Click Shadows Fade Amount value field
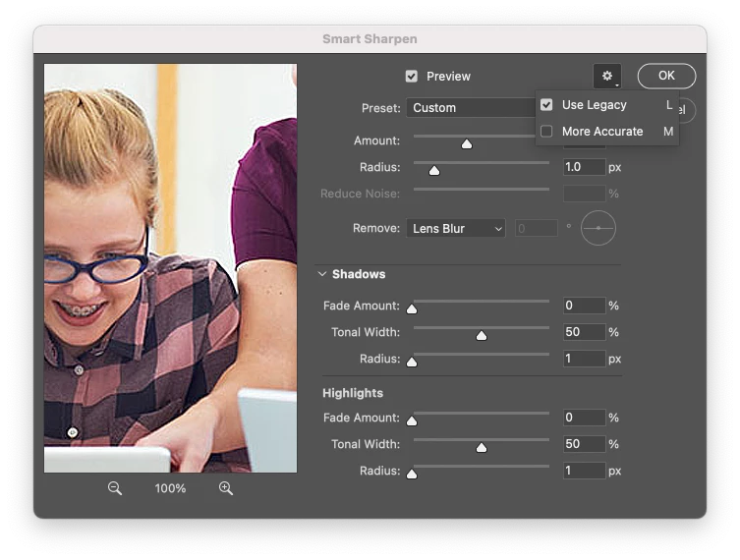The height and width of the screenshot is (560, 740). tap(585, 306)
